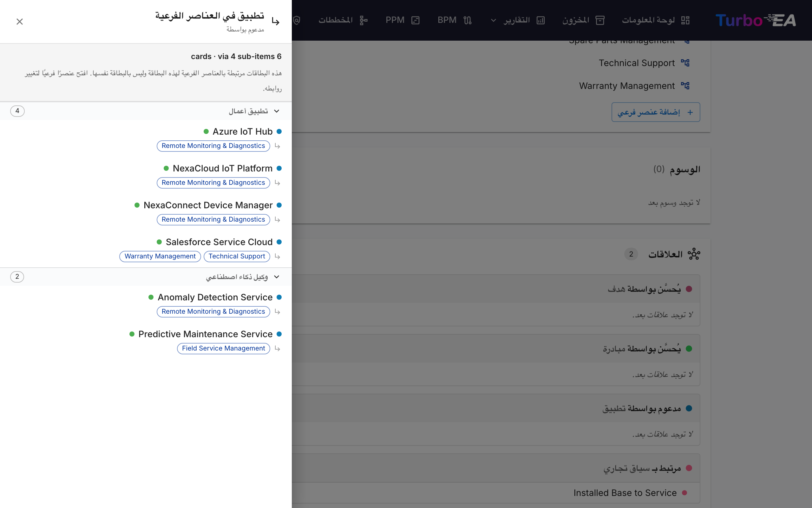Click the dashboard grid icon in navbar

(x=685, y=20)
